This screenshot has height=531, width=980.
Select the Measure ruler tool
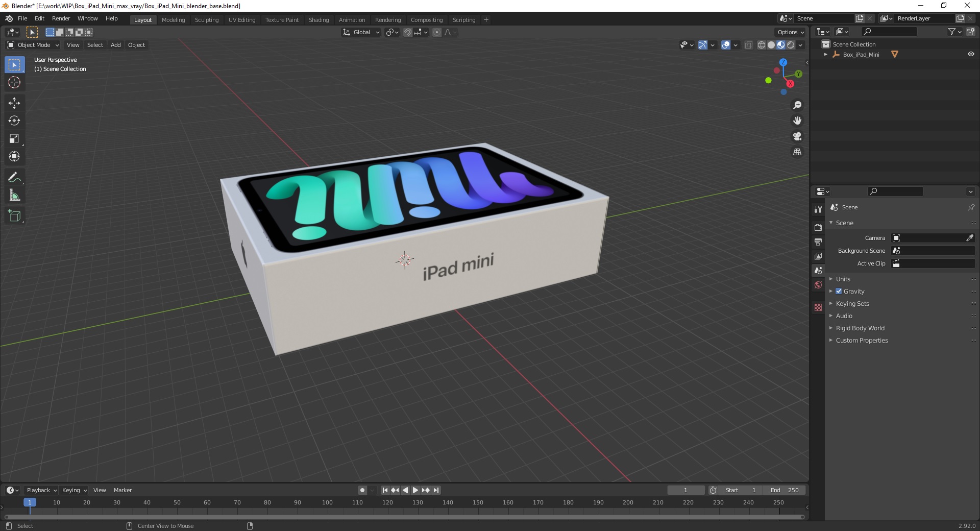coord(14,196)
